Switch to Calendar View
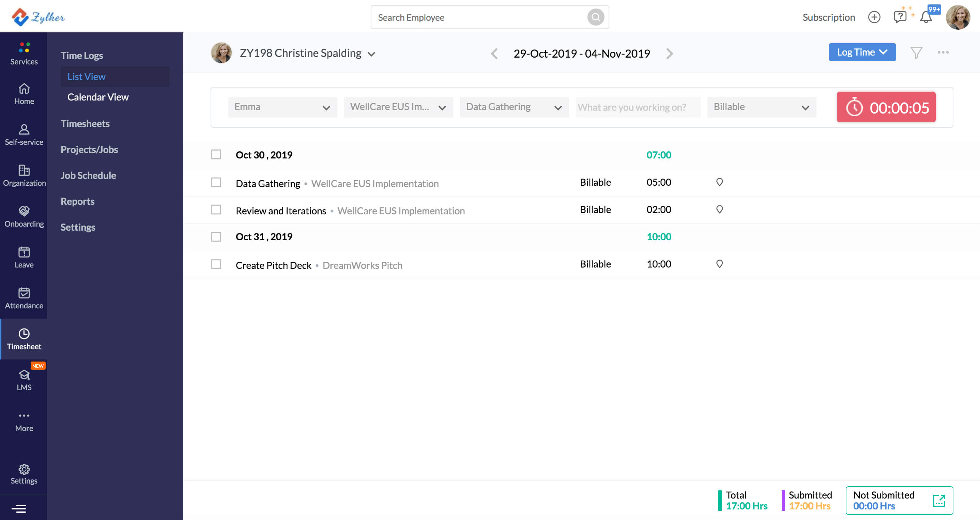This screenshot has width=980, height=520. 98,96
